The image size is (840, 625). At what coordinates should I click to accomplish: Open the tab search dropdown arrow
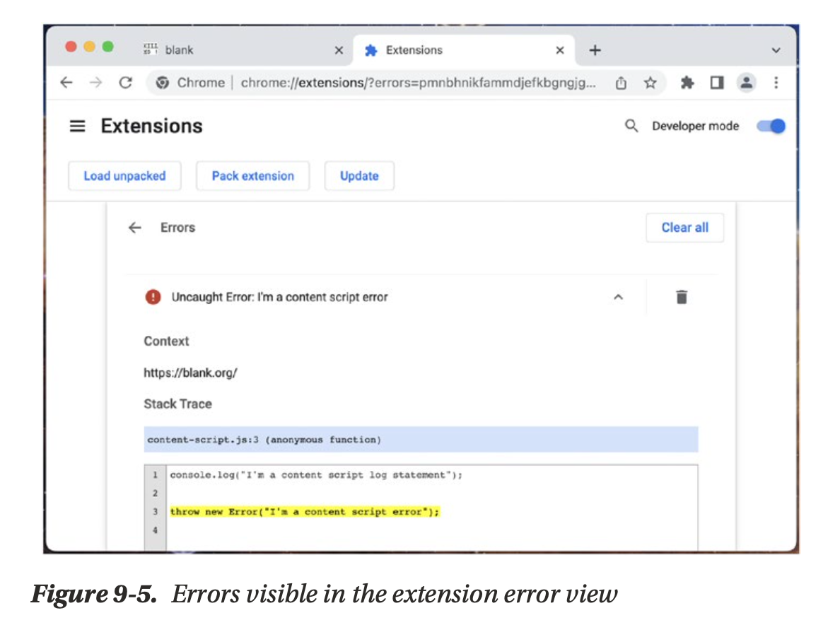(x=776, y=51)
